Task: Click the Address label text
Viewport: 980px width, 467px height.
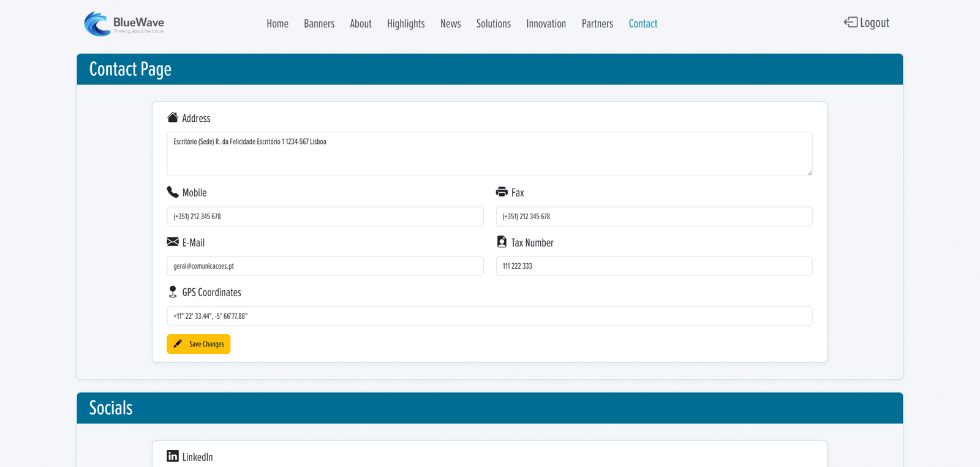Action: 196,118
